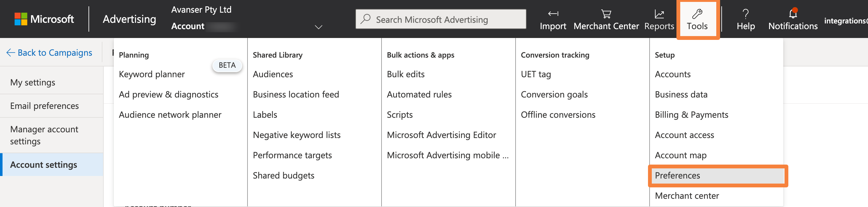868x207 pixels.
Task: Click the Microsoft logo icon
Action: click(x=21, y=19)
